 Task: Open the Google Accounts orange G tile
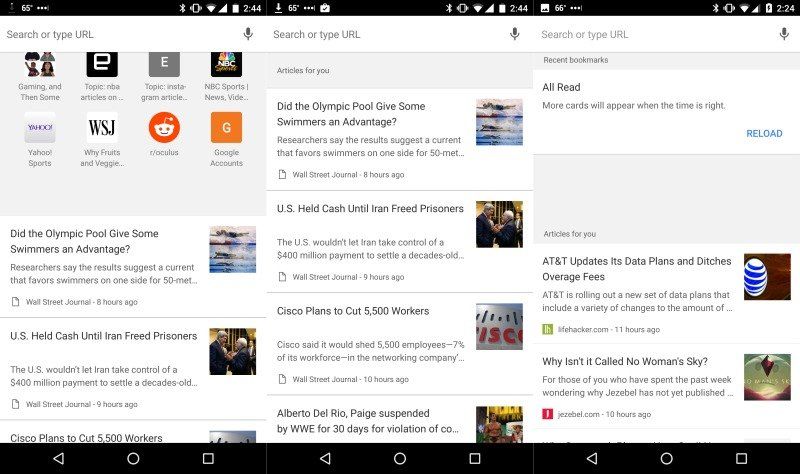pyautogui.click(x=226, y=128)
